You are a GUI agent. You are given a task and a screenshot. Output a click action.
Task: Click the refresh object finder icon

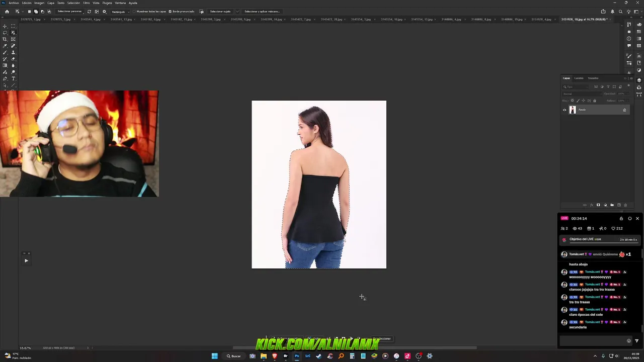[x=89, y=12]
